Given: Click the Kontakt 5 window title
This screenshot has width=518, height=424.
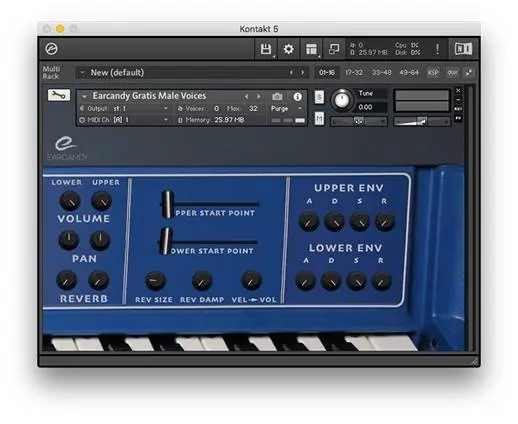Looking at the screenshot, I should [x=259, y=29].
